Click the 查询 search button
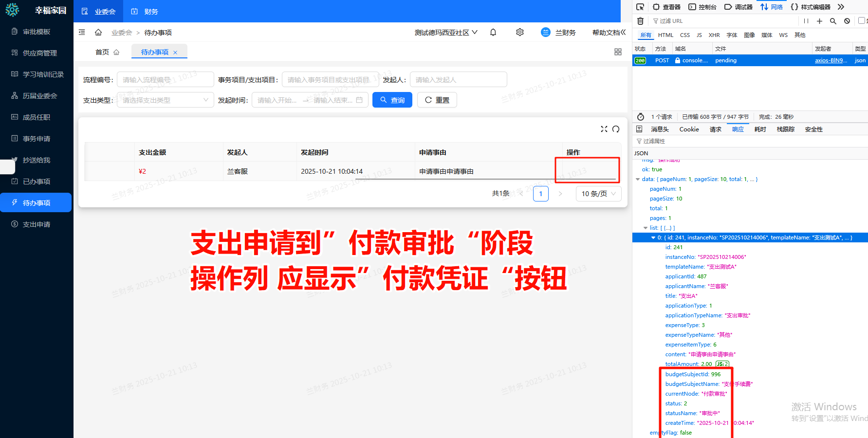Screen dimensions: 868x438 point(392,100)
